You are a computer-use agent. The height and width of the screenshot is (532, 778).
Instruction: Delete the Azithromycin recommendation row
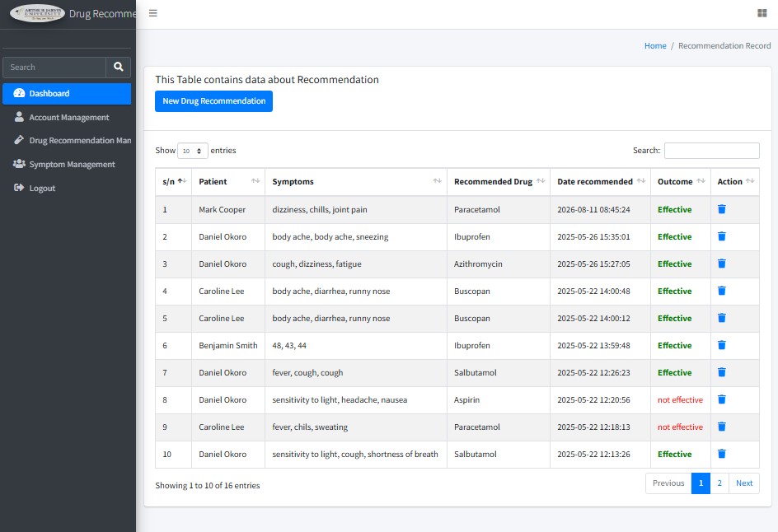[722, 264]
